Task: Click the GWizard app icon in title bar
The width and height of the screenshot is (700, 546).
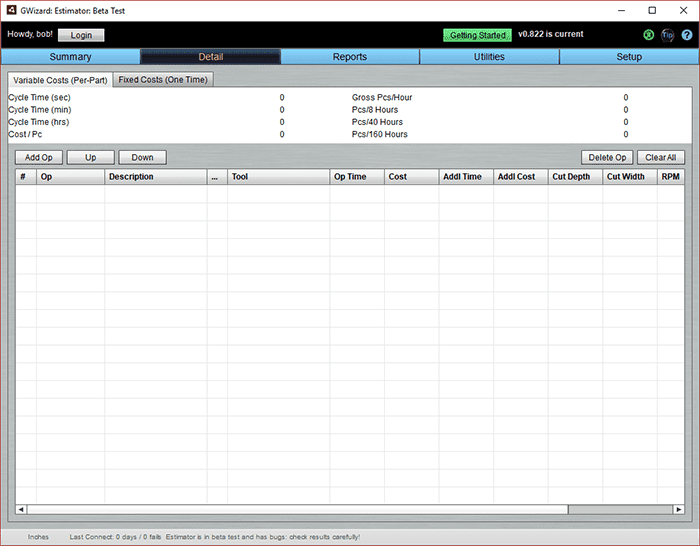Action: click(11, 10)
